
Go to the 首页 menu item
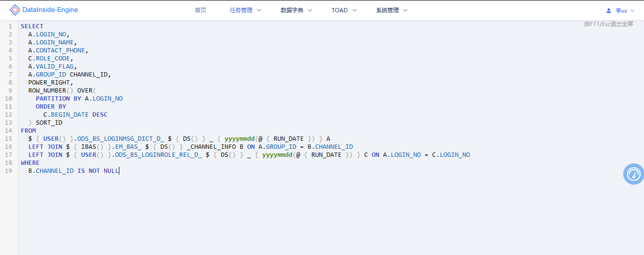[201, 10]
